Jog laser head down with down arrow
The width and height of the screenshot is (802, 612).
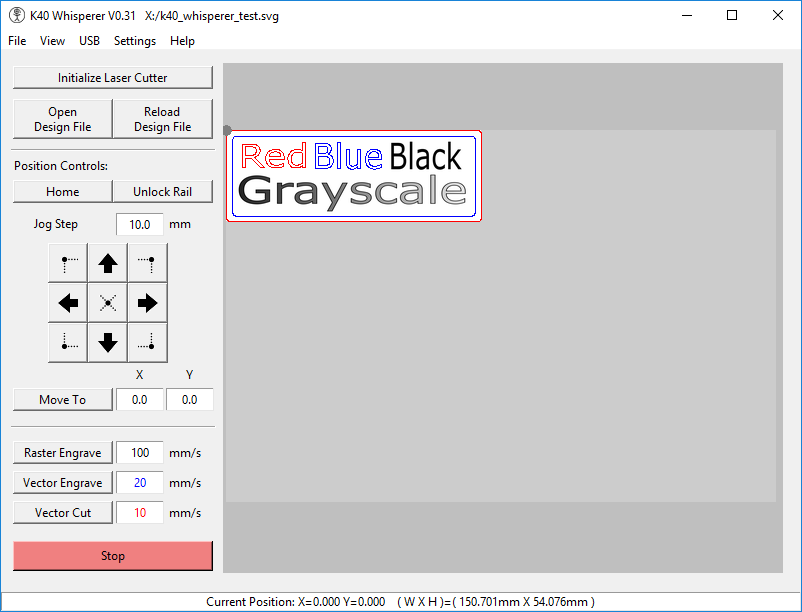(108, 343)
